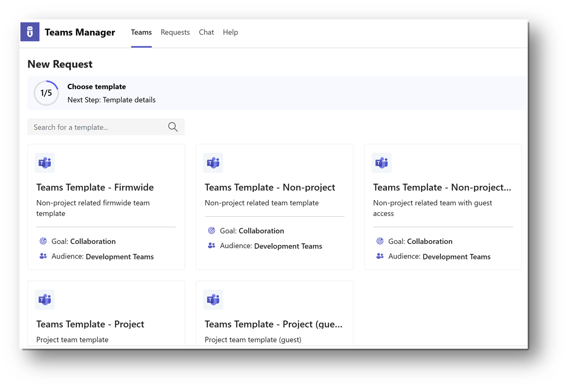The width and height of the screenshot is (571, 392).
Task: Click the search magnifier icon
Action: click(173, 127)
